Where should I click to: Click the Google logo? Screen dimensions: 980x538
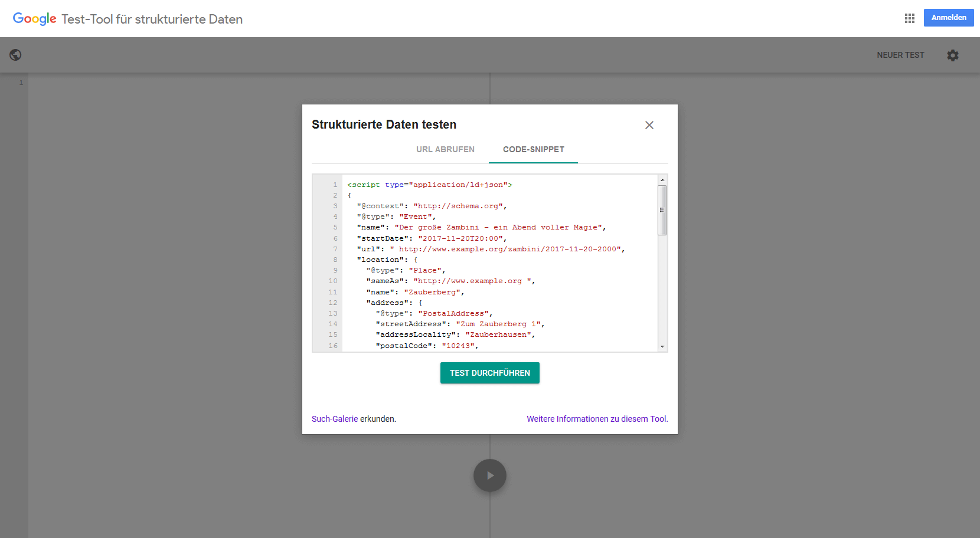point(34,19)
